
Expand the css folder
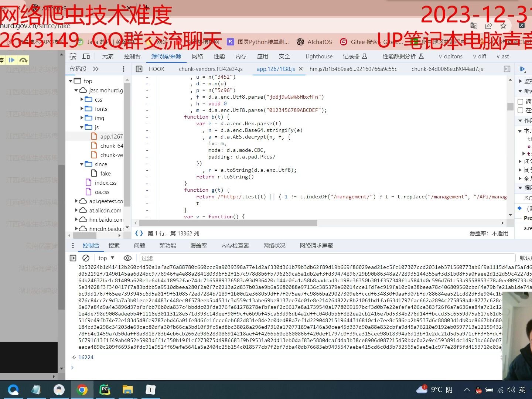82,99
